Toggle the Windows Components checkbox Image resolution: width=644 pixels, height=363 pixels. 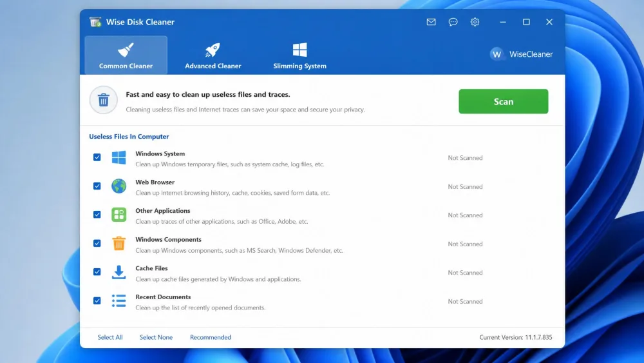[x=97, y=243]
